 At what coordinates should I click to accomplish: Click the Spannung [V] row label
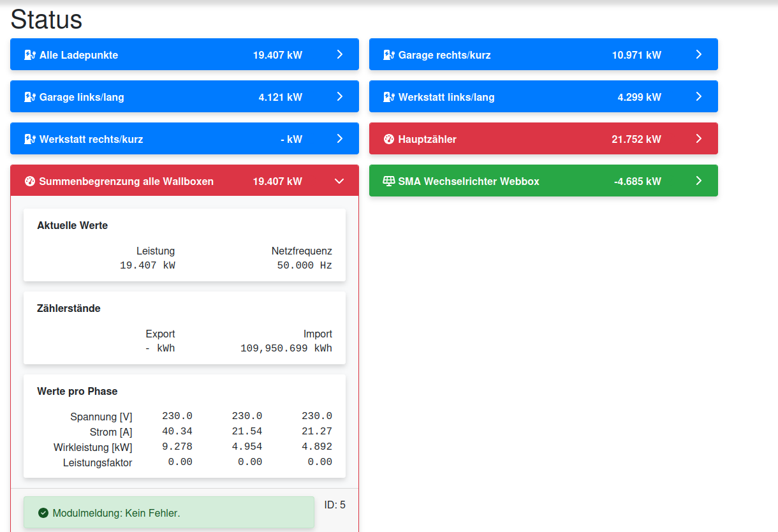click(x=101, y=417)
